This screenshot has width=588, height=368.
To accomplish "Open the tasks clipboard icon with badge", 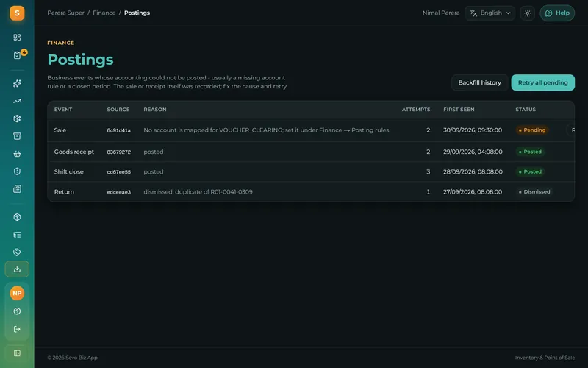I will point(17,55).
